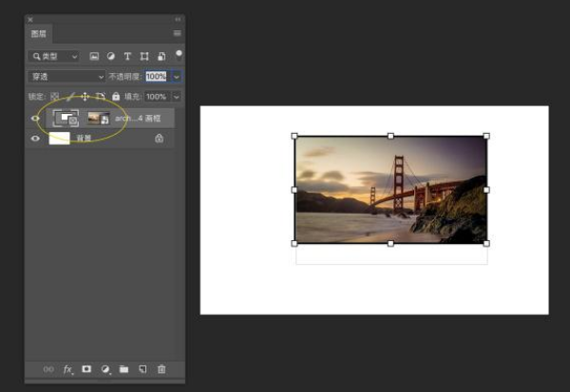Hide the background layer with eye icon
The width and height of the screenshot is (570, 392).
point(35,139)
